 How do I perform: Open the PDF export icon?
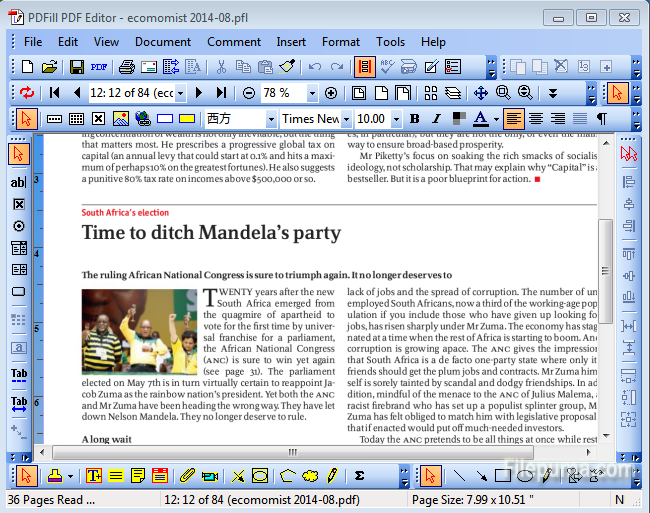[99, 67]
